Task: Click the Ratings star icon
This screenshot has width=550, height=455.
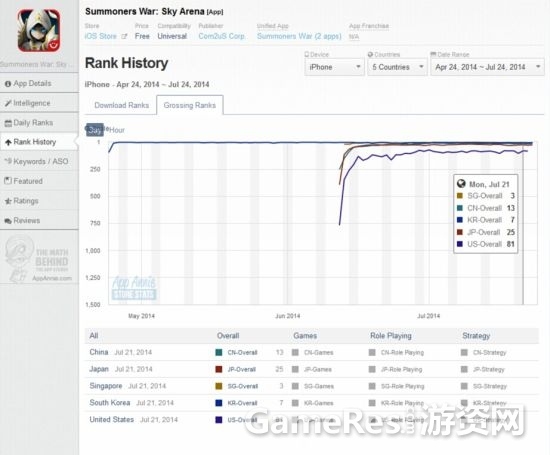Action: click(x=8, y=201)
